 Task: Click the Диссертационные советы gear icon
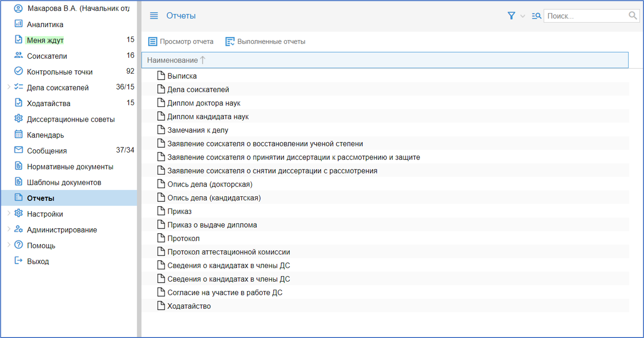click(18, 119)
